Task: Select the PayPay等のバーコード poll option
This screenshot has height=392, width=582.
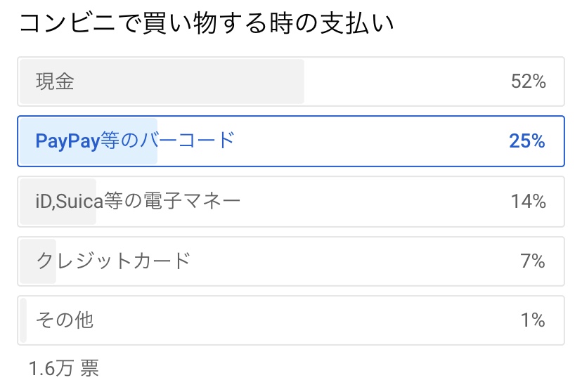Action: (x=291, y=141)
